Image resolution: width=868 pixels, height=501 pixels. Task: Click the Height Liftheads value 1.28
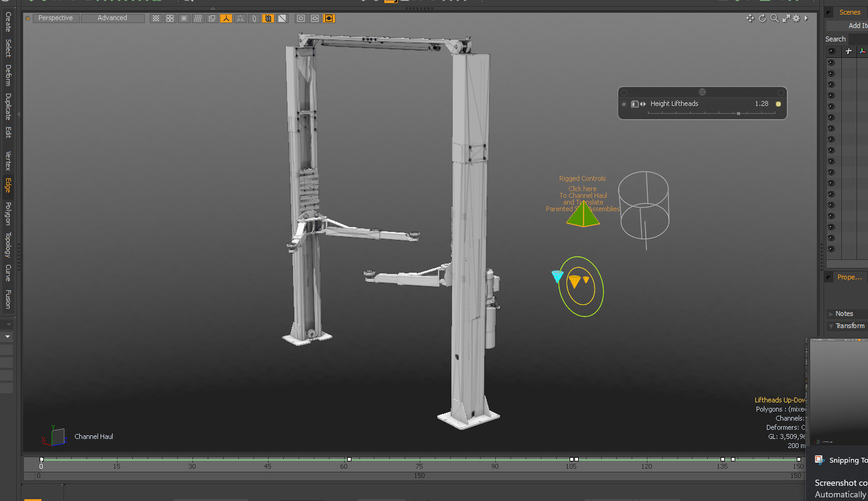pos(761,103)
